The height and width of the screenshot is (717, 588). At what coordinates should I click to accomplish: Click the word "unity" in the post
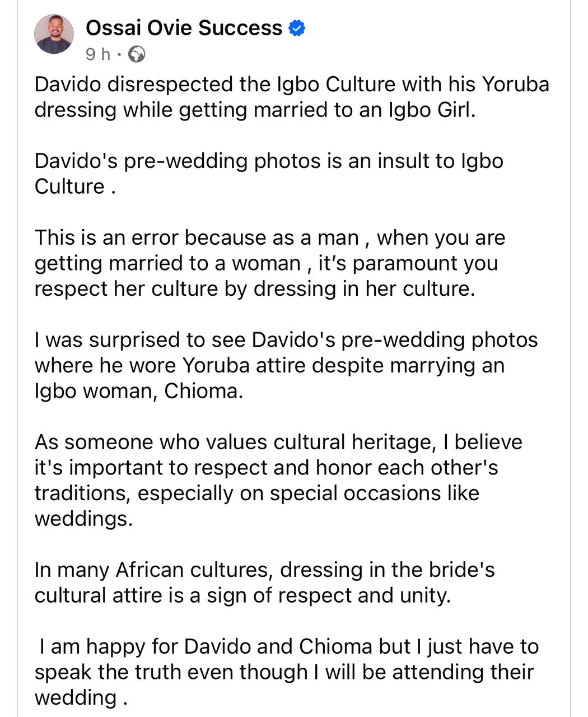427,595
